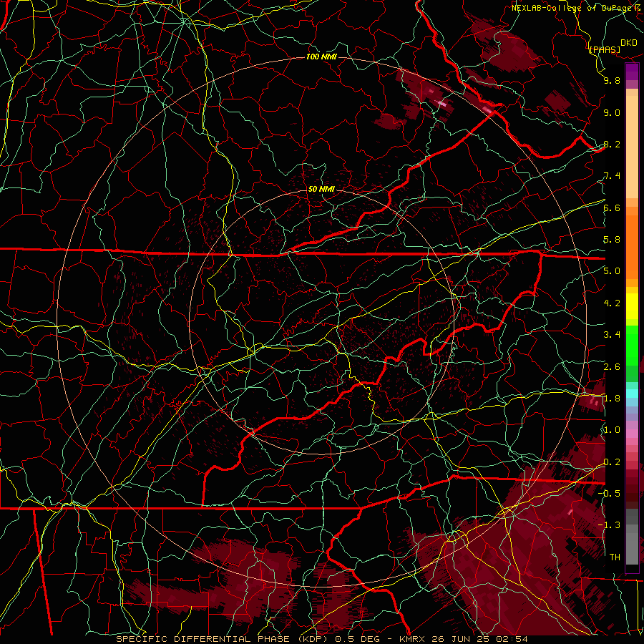644x644 pixels.
Task: Pick the bright yellow band of color bar
Action: (x=632, y=306)
